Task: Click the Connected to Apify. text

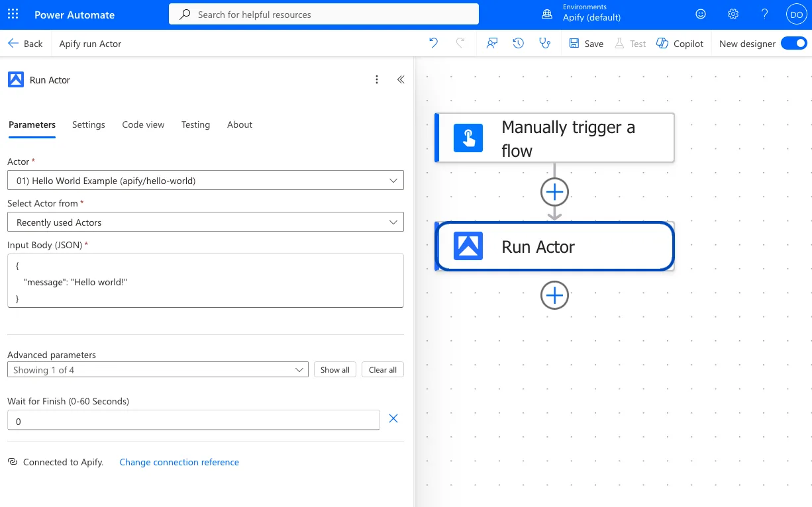Action: coord(64,462)
